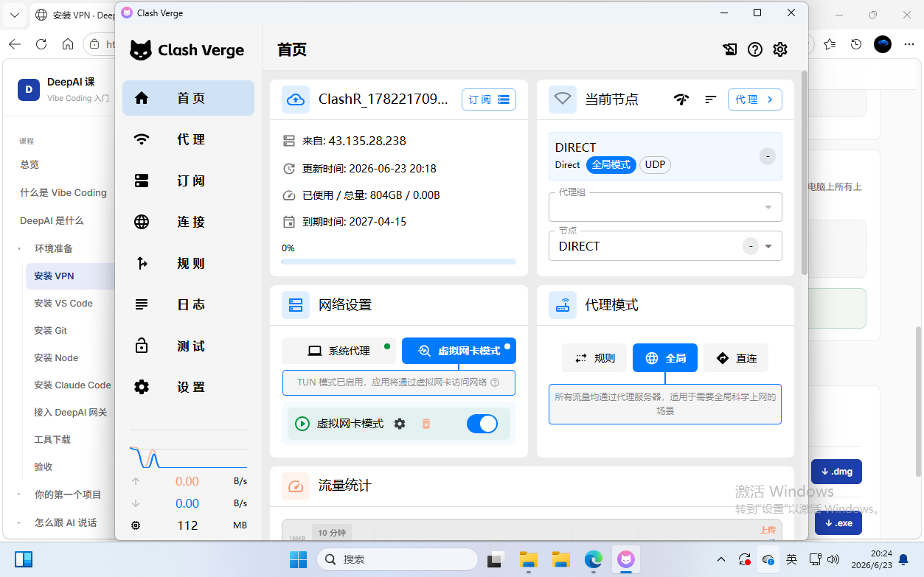
Task: Click the 当前节点 signal card icon
Action: [563, 99]
